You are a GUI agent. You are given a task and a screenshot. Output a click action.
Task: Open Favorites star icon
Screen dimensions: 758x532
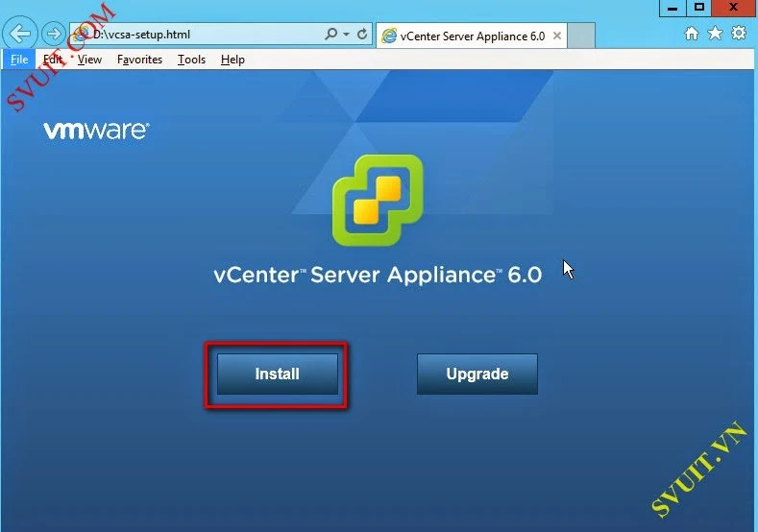pyautogui.click(x=715, y=34)
